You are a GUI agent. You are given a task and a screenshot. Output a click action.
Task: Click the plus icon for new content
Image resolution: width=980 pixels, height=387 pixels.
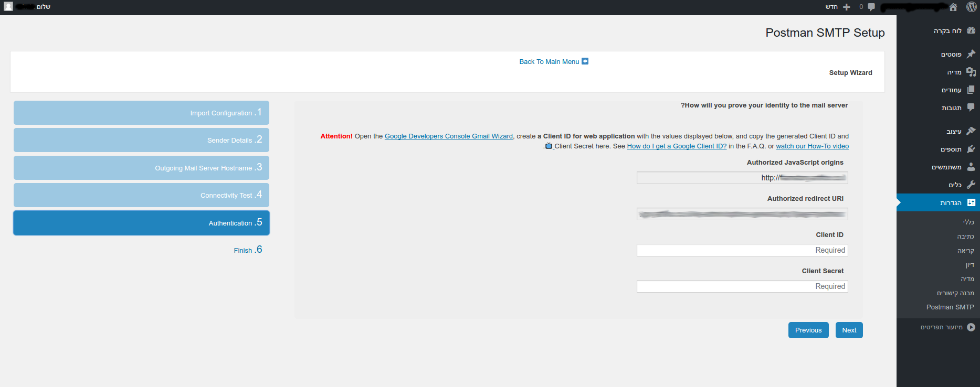point(846,7)
